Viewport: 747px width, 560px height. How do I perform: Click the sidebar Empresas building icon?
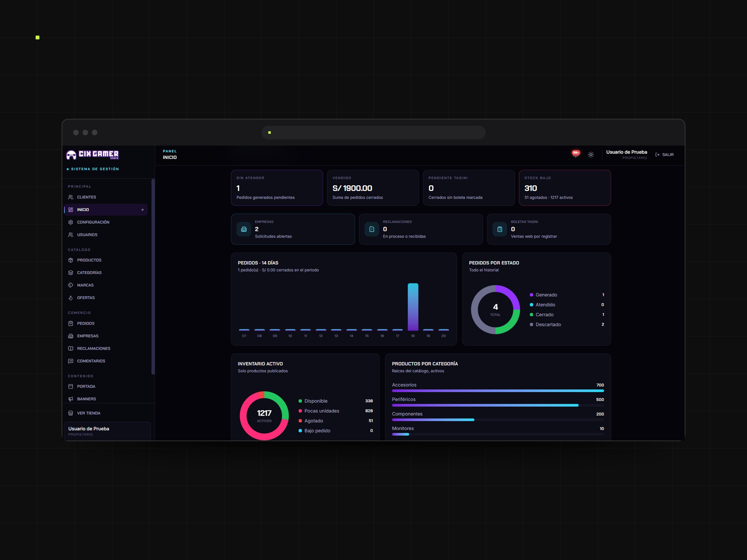[71, 336]
